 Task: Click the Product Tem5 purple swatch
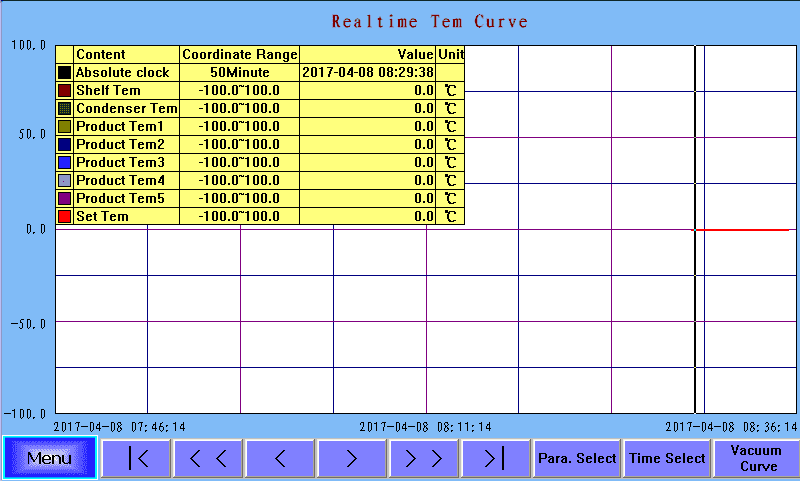65,198
